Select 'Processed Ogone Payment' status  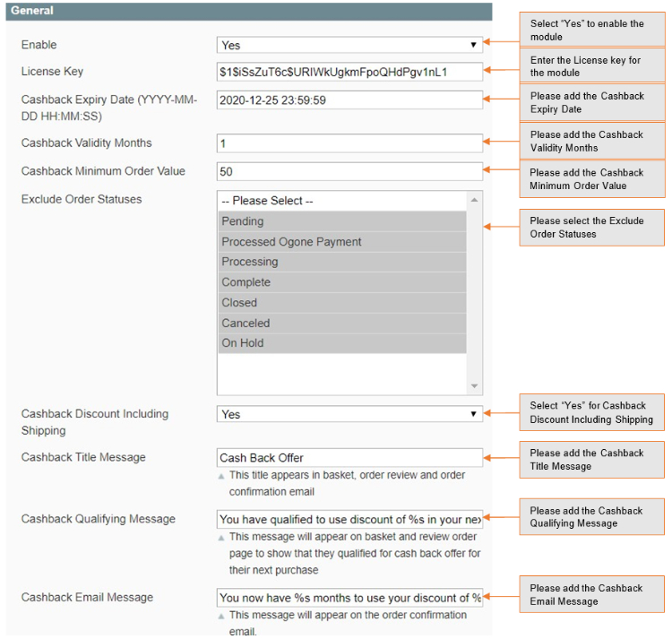point(342,242)
